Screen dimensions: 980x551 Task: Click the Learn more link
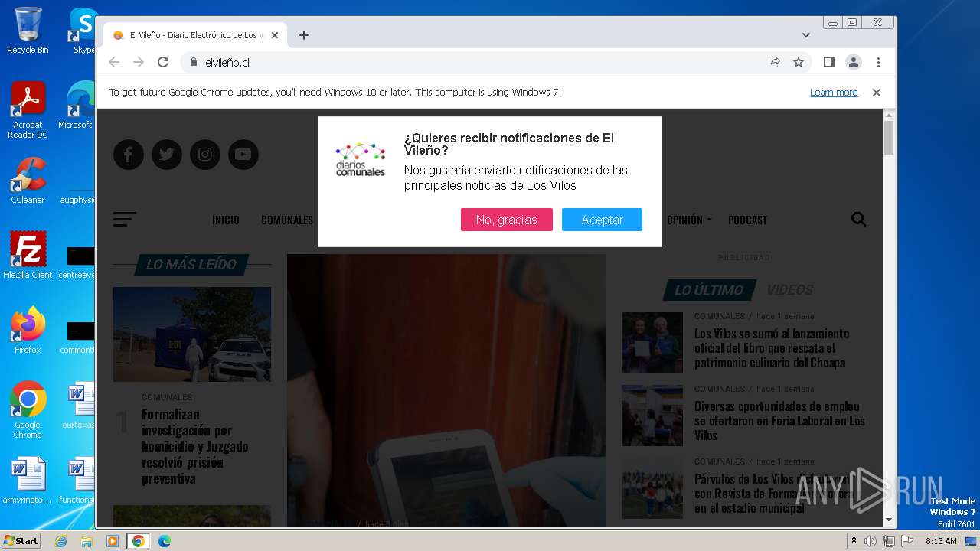coord(834,92)
